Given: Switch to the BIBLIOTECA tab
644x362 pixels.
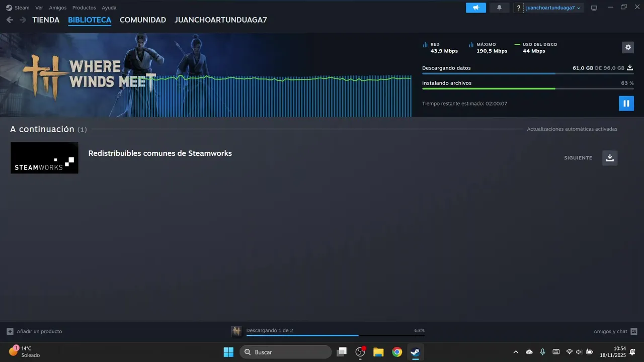Looking at the screenshot, I should 90,20.
